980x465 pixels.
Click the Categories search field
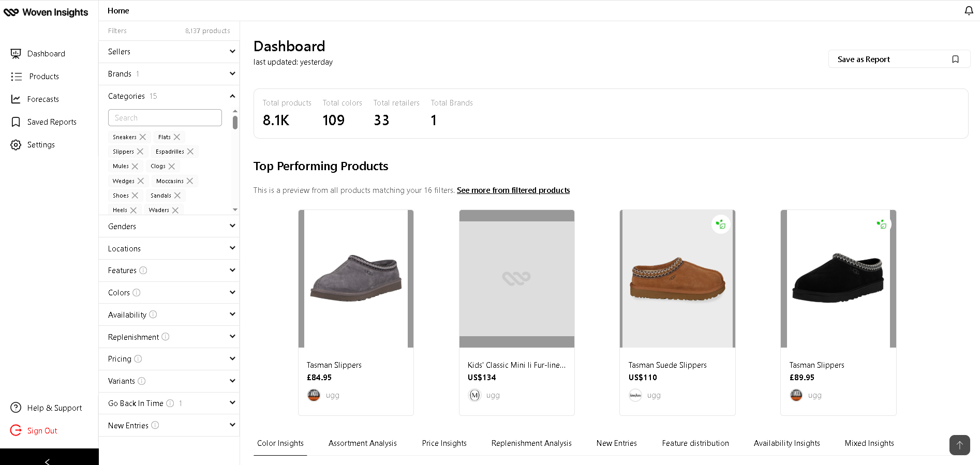click(x=165, y=118)
